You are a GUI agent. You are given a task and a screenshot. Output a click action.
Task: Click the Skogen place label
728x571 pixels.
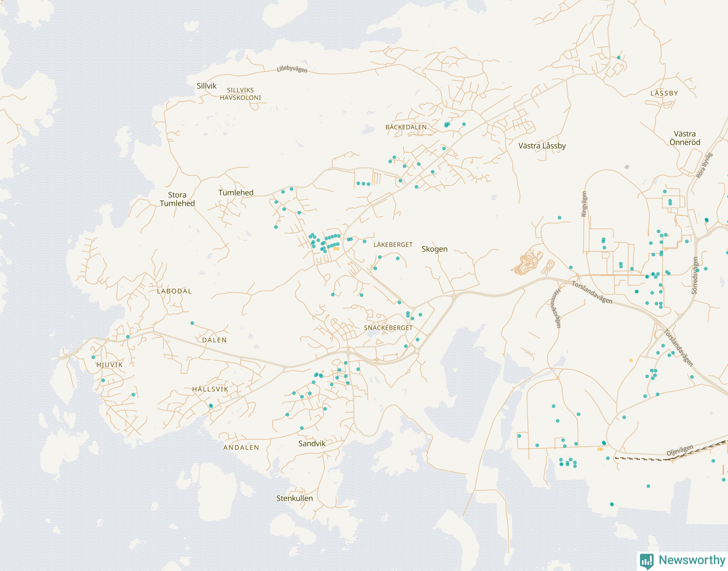(x=434, y=249)
